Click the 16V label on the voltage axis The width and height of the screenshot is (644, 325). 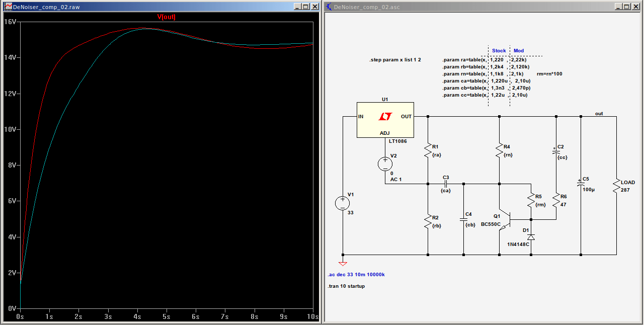click(10, 22)
